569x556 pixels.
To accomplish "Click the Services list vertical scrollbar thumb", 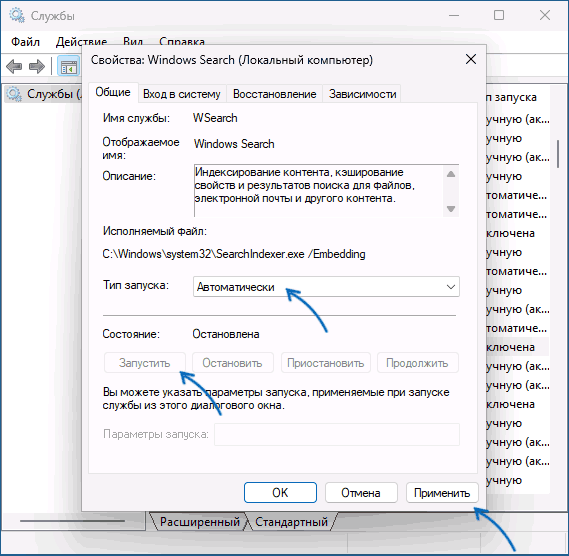I will click(558, 154).
